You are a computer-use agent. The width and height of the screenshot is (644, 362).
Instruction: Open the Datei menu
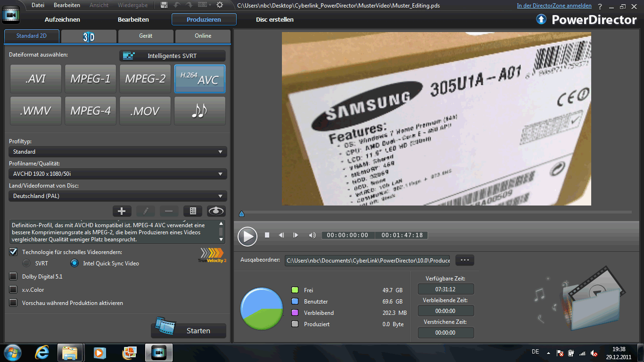pos(38,5)
